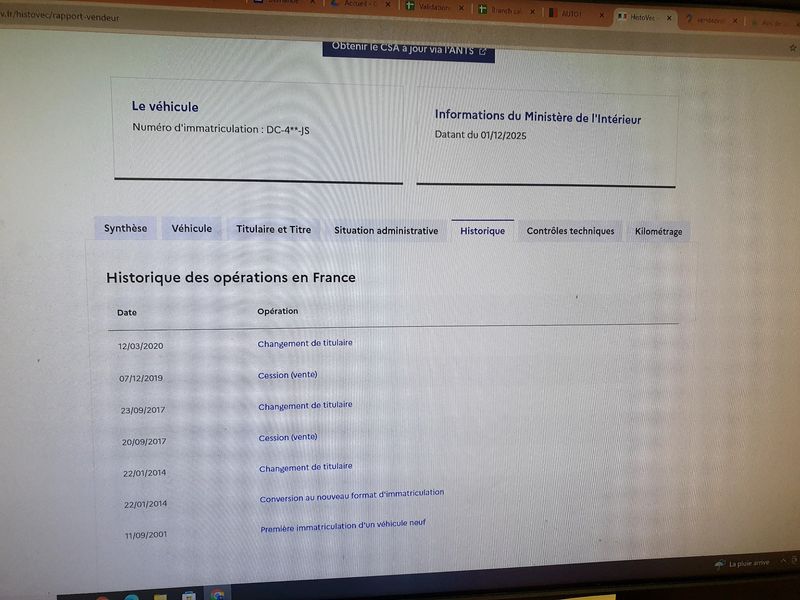The width and height of the screenshot is (800, 600).
Task: Switch to the Véhicule tab
Action: click(x=191, y=229)
